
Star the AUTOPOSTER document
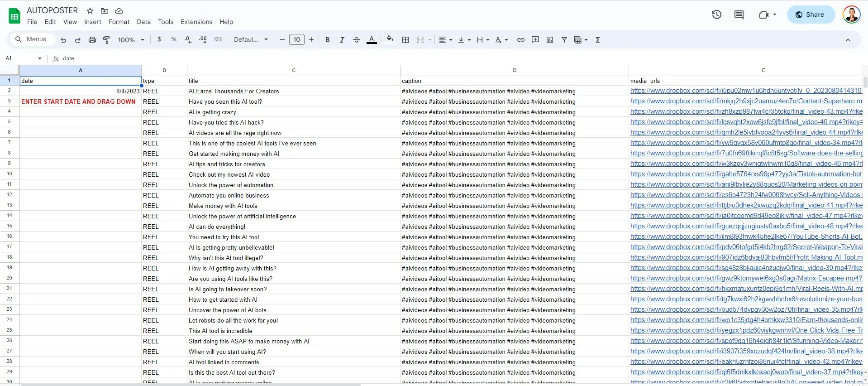tap(90, 11)
